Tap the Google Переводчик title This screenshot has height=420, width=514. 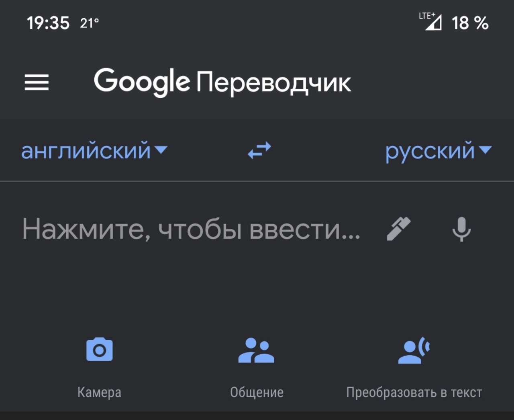point(222,82)
